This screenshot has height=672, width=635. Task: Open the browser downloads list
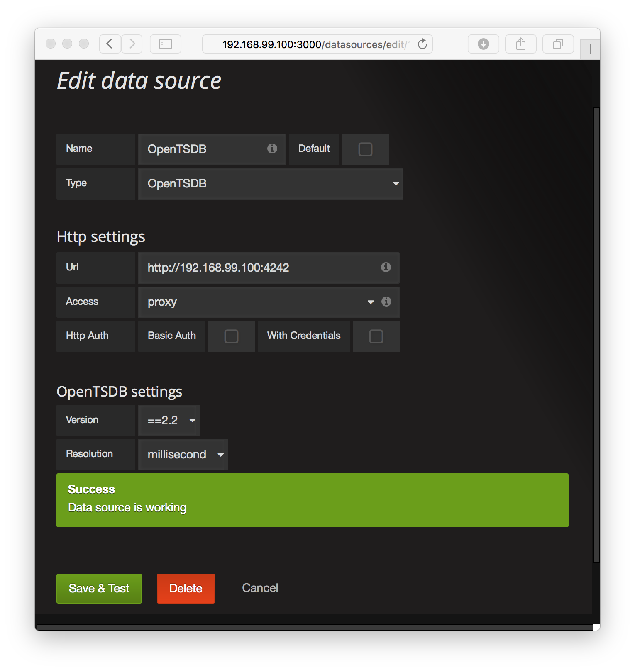click(484, 44)
